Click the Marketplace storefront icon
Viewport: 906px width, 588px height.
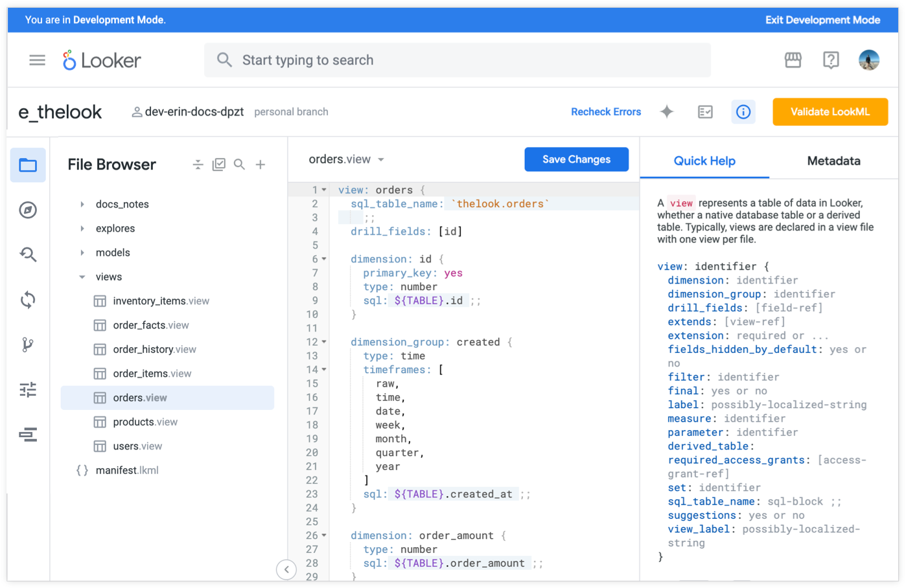click(793, 60)
